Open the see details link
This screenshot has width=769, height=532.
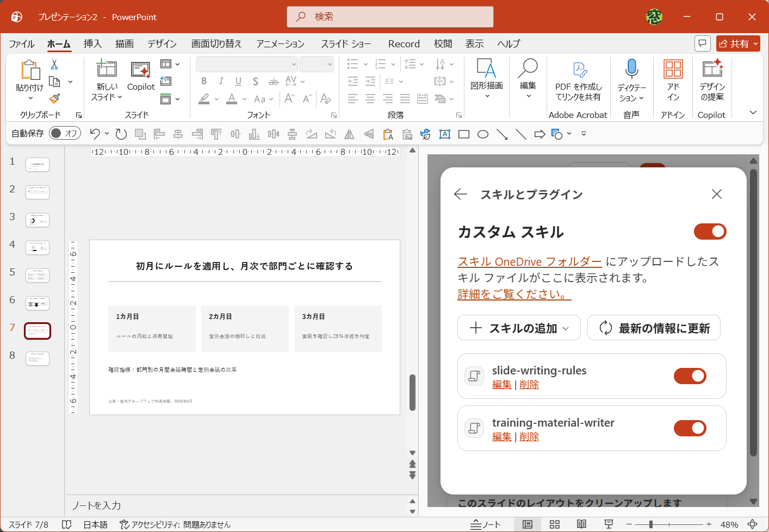pos(514,294)
